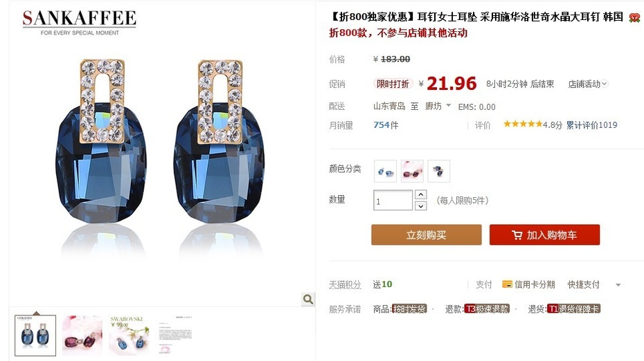The image size is (644, 361).
Task: Click the quantity input field
Action: 393,200
